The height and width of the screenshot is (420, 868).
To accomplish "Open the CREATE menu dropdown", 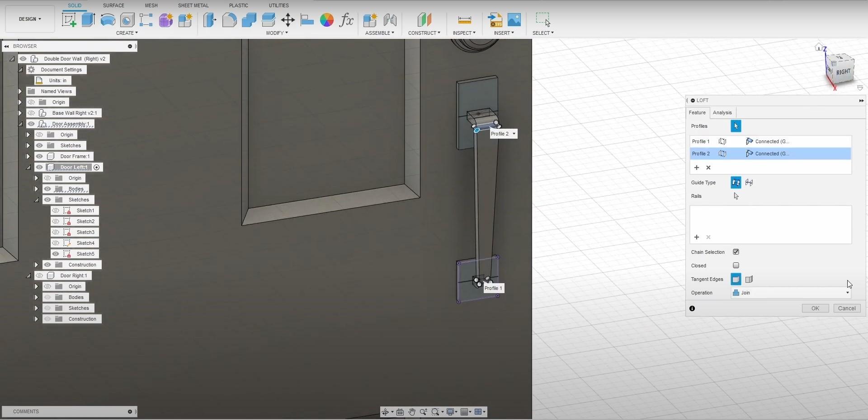I will (x=127, y=33).
